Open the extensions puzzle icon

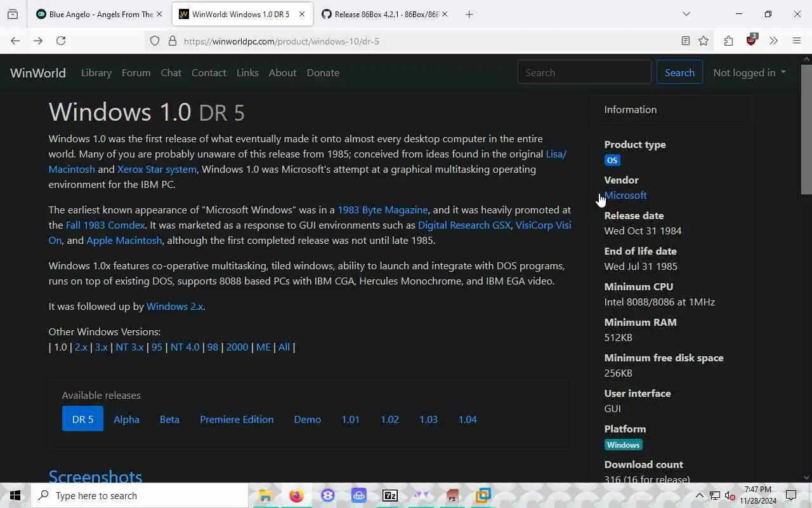728,41
